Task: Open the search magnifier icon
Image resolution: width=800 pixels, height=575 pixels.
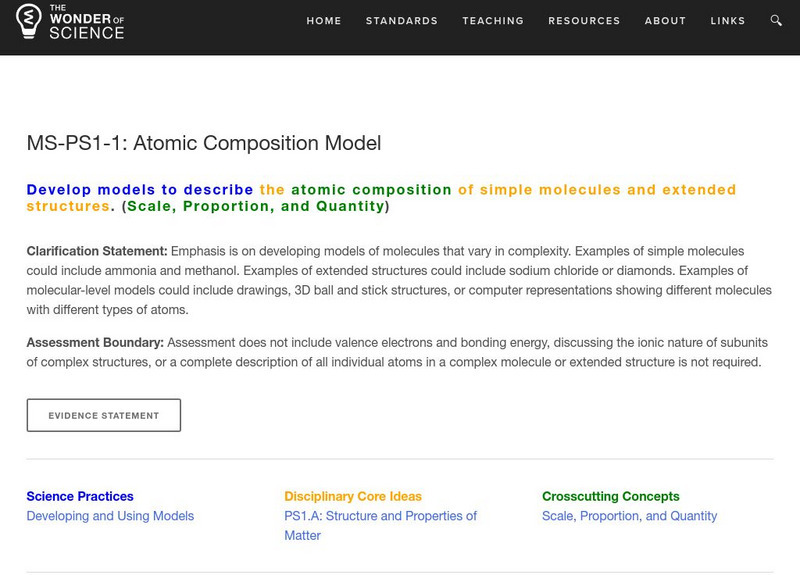Action: pos(777,20)
